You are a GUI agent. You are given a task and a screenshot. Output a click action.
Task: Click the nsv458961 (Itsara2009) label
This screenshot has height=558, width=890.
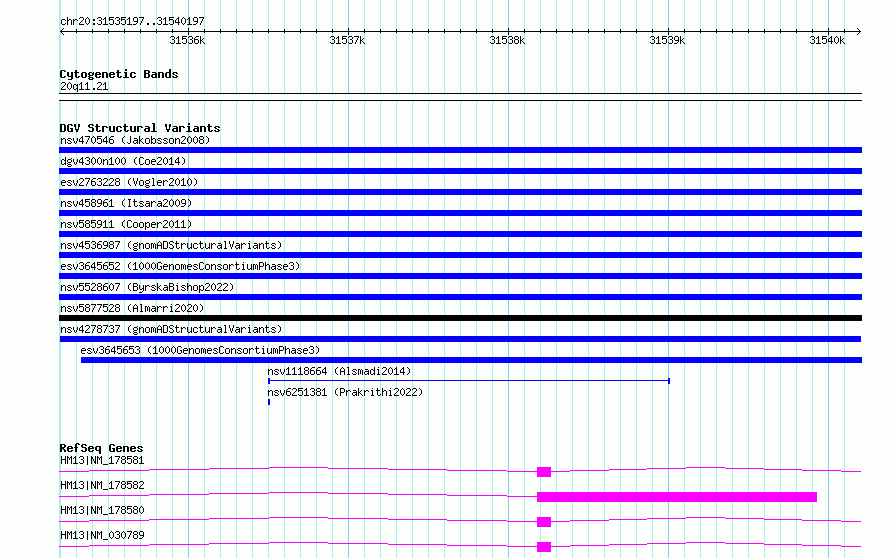point(126,203)
